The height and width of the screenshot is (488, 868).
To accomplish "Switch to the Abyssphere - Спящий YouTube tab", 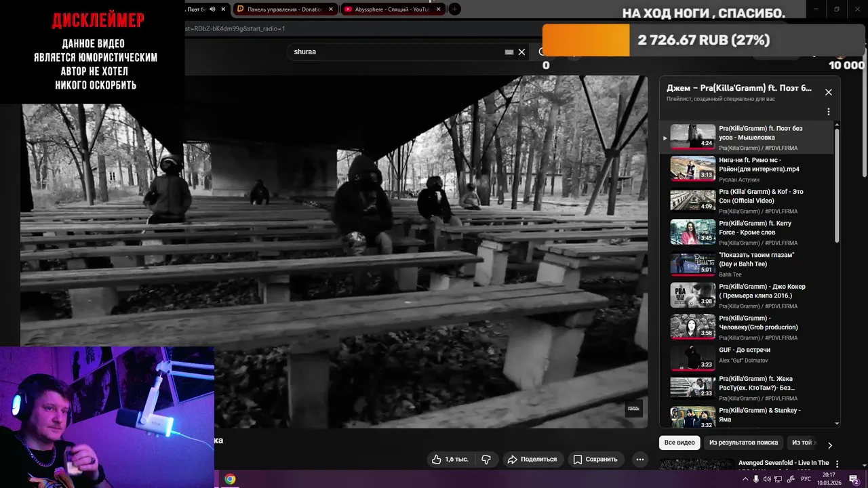I will click(x=393, y=9).
